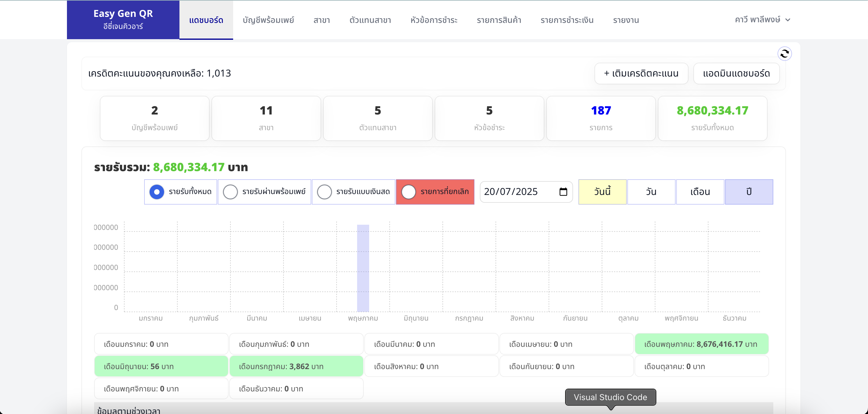Go to the สาขา menu tab
868x414 pixels.
point(322,20)
